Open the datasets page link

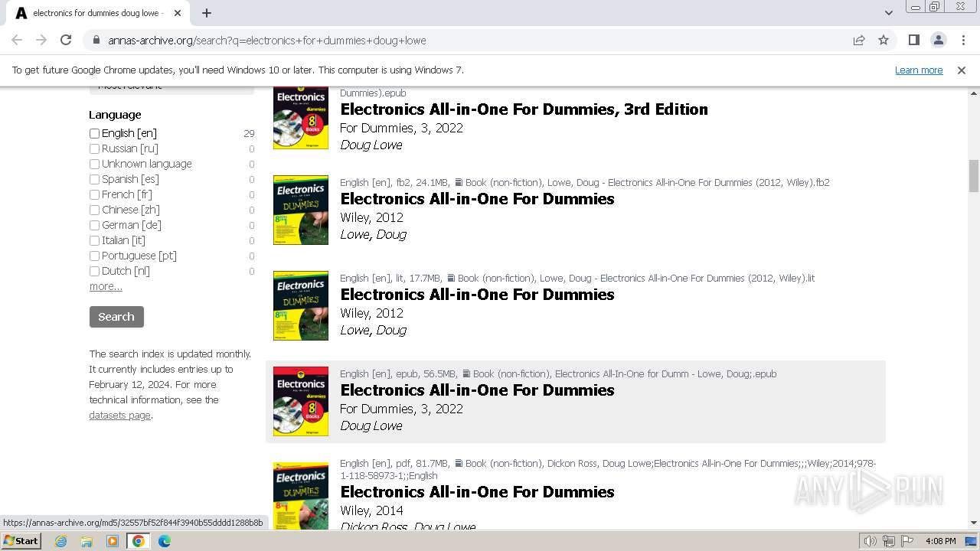coord(119,415)
